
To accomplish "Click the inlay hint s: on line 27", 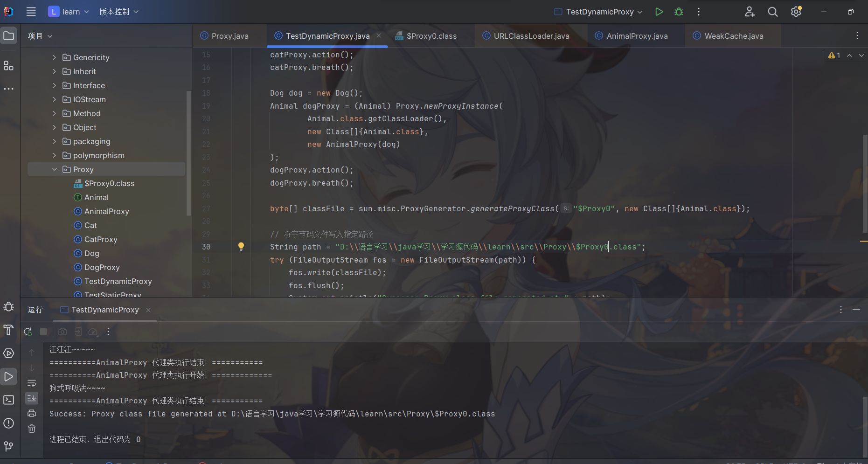I will click(x=566, y=208).
